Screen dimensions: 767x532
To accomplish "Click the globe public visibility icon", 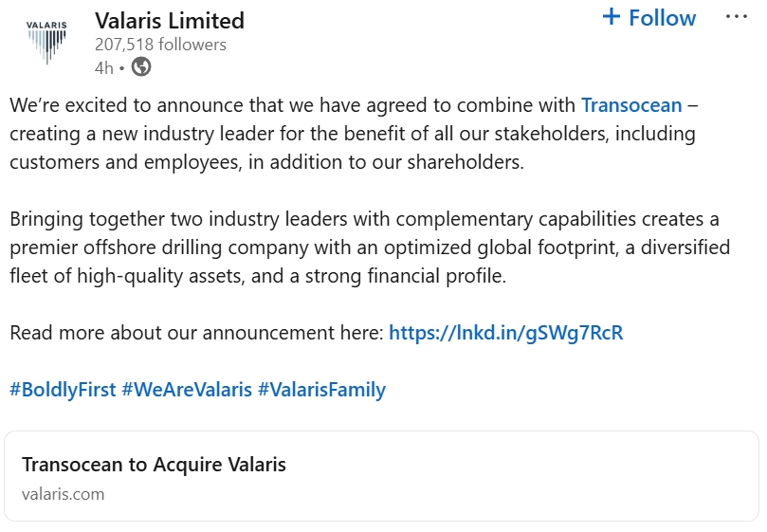I will (141, 67).
